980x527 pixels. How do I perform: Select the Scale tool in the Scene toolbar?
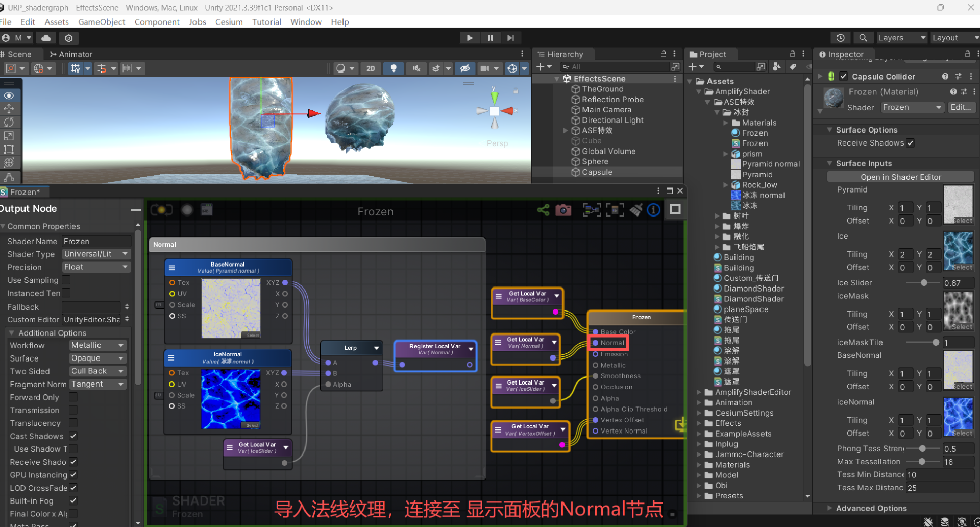(x=9, y=136)
